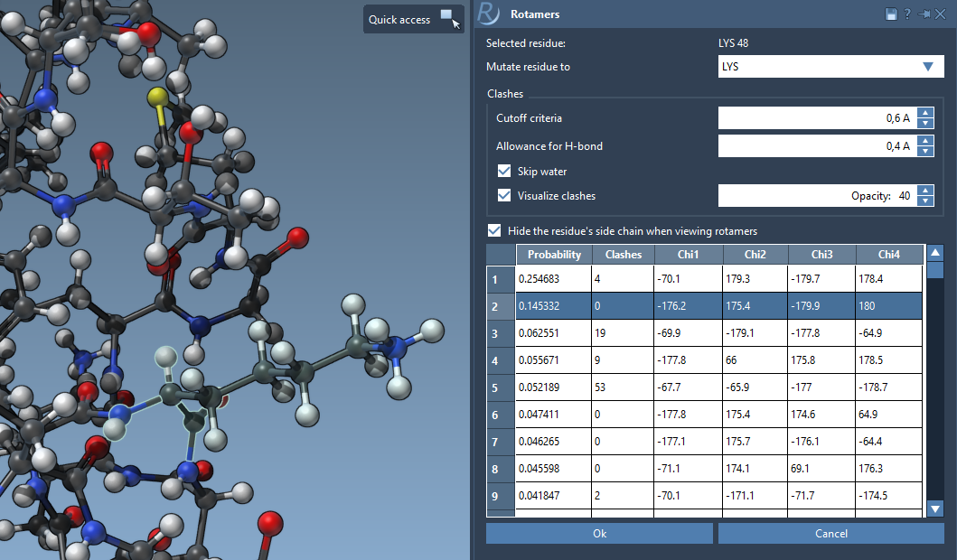The width and height of the screenshot is (957, 560).
Task: Disable the Visualize clashes checkbox
Action: tap(504, 195)
